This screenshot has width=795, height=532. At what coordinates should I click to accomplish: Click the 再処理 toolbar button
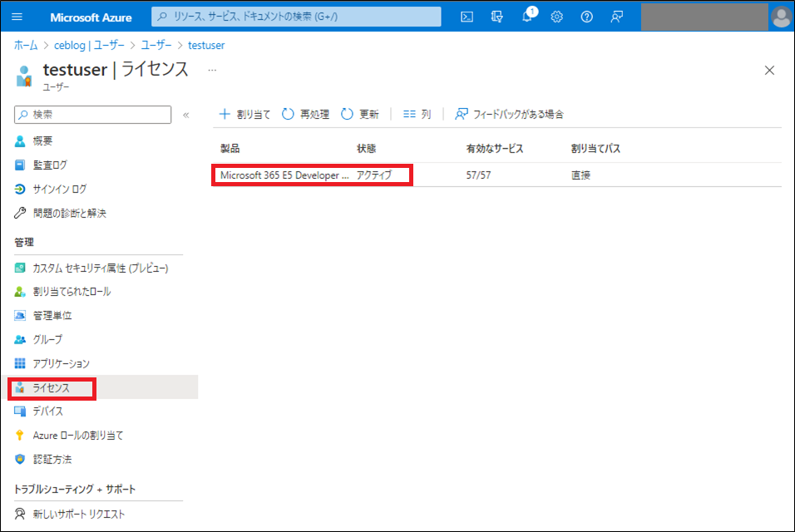306,114
